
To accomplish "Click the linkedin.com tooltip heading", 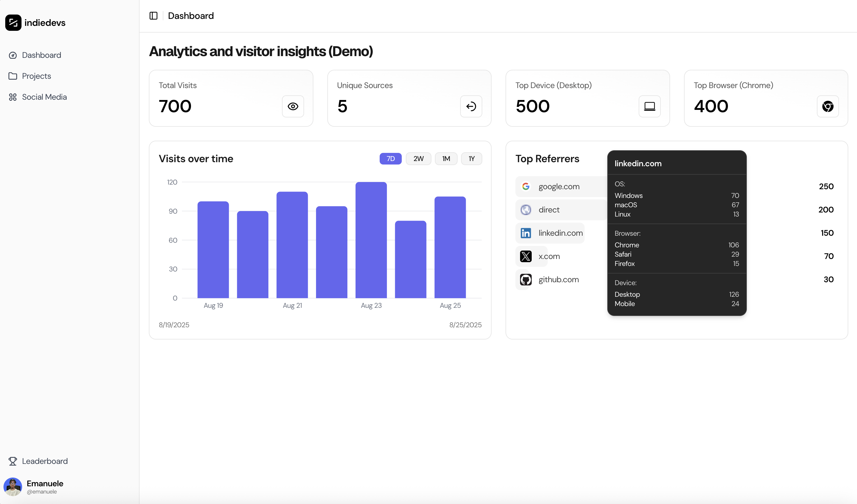I will tap(638, 164).
